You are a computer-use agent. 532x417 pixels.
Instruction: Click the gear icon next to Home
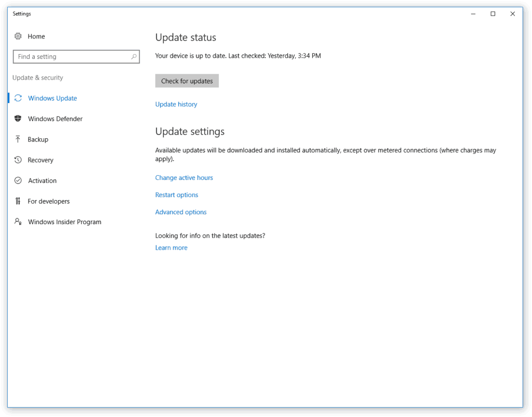18,36
